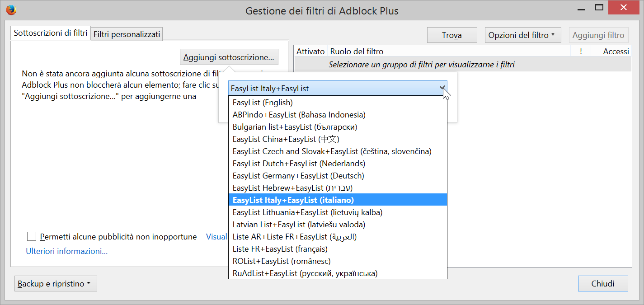Image resolution: width=644 pixels, height=305 pixels.
Task: Choose EasyList Lithuania+EasyList option
Action: click(x=338, y=212)
